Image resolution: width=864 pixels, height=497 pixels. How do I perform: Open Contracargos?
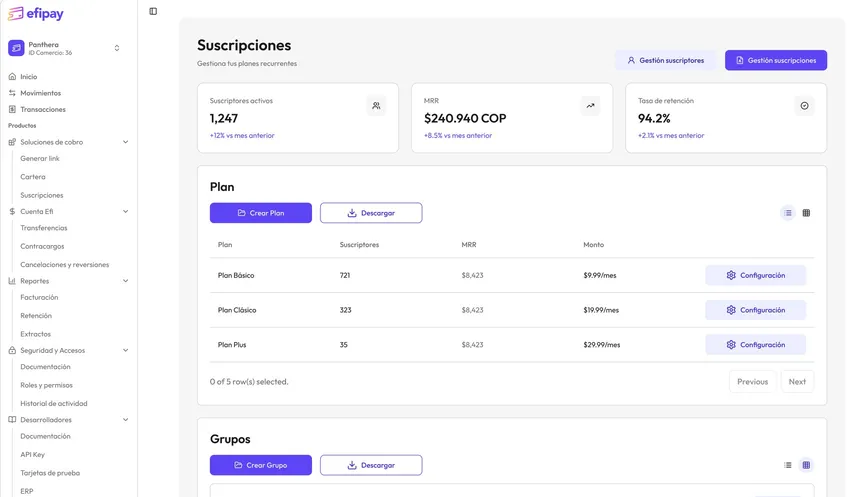pyautogui.click(x=42, y=246)
